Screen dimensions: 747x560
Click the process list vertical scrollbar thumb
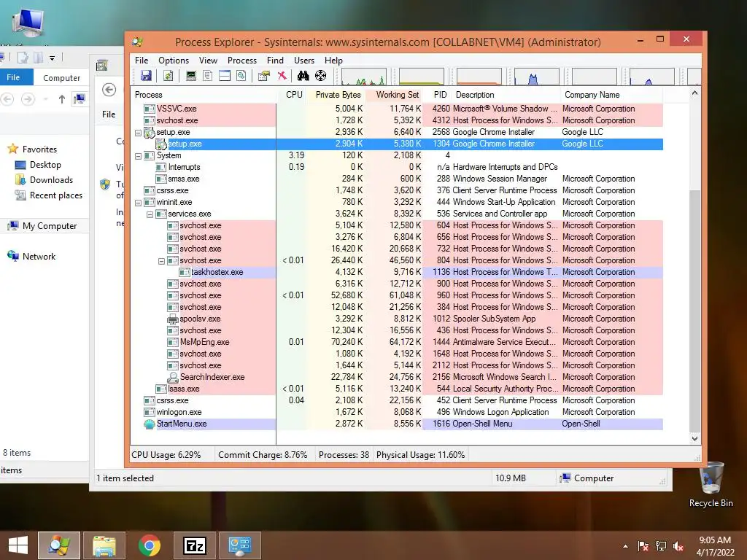pos(694,309)
